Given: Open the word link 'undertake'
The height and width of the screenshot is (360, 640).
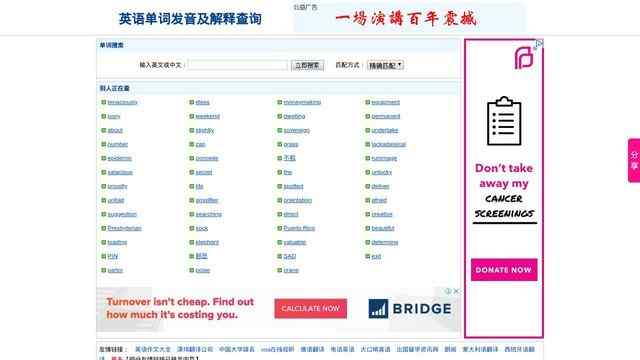Looking at the screenshot, I should point(384,130).
